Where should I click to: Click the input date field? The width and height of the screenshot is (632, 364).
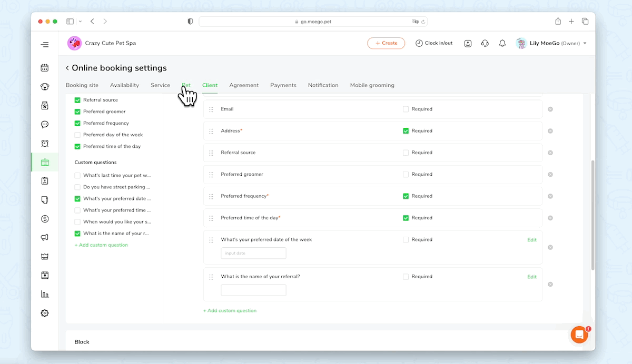click(x=253, y=253)
